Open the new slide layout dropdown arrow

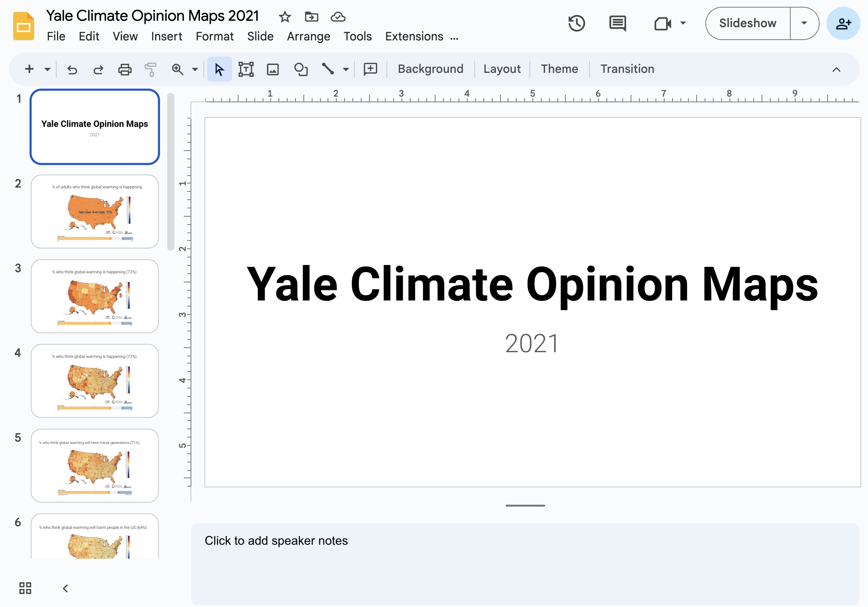pyautogui.click(x=47, y=69)
